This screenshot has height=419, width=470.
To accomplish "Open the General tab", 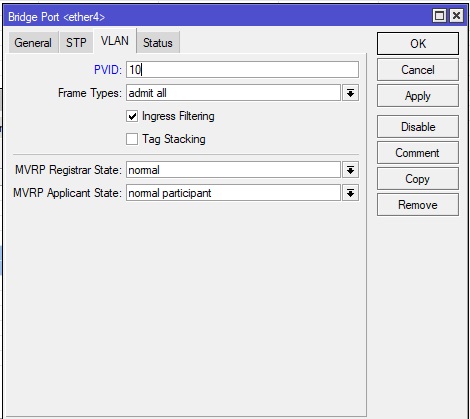I will click(33, 42).
